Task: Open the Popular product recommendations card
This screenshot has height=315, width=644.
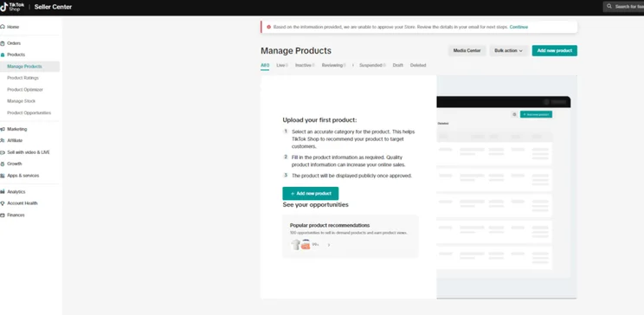Action: [351, 236]
